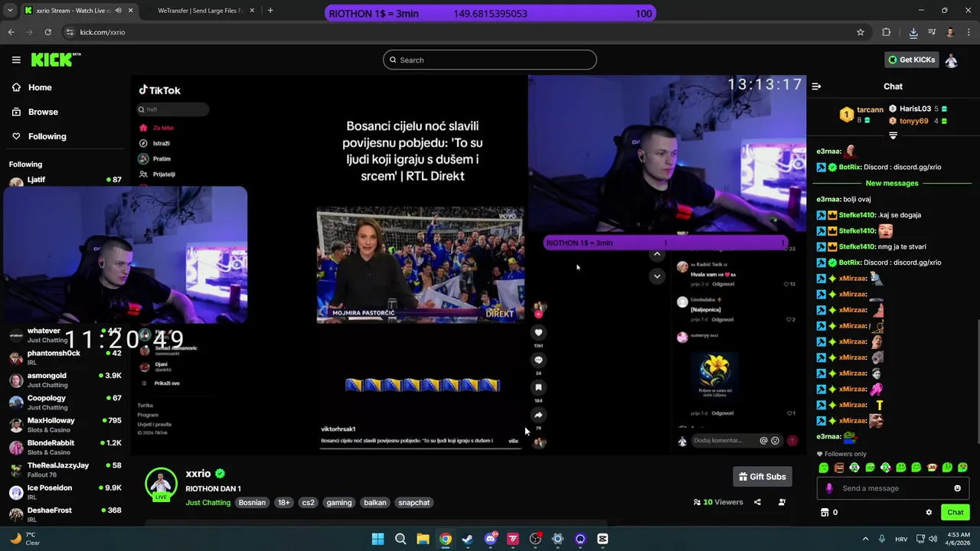
Task: Open the user report icon beside share
Action: [782, 502]
